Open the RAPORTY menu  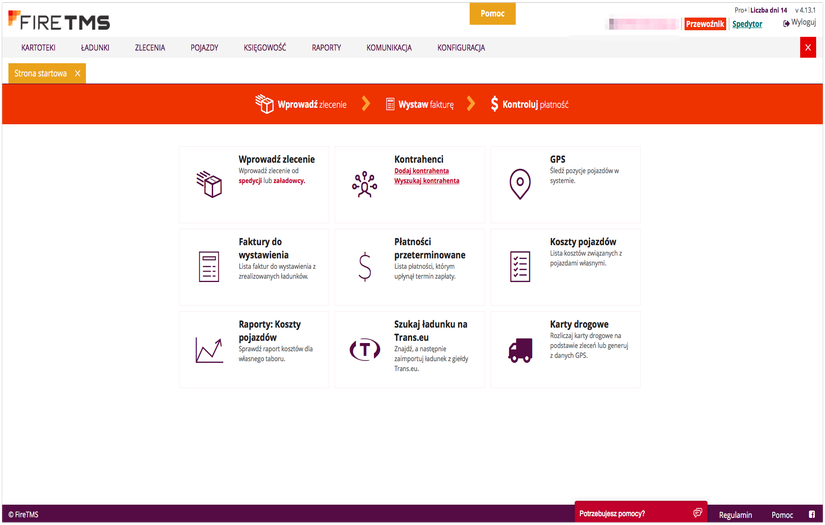tap(326, 47)
